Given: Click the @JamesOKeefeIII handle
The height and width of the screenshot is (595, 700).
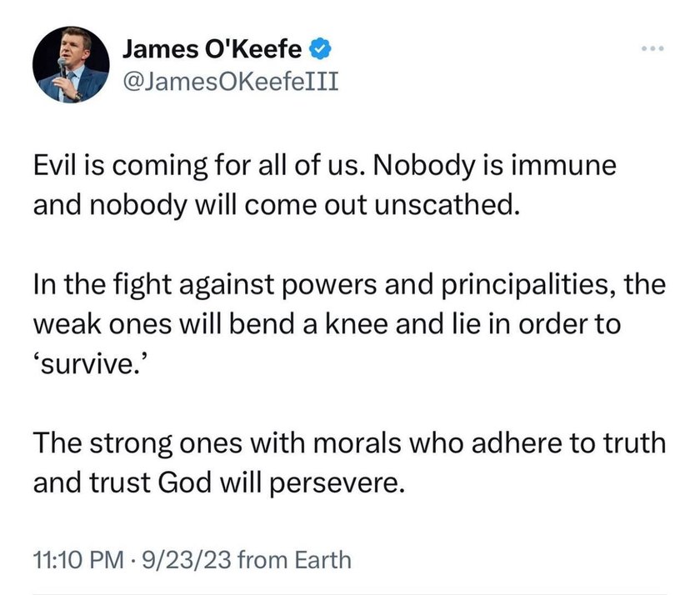Looking at the screenshot, I should pyautogui.click(x=230, y=81).
